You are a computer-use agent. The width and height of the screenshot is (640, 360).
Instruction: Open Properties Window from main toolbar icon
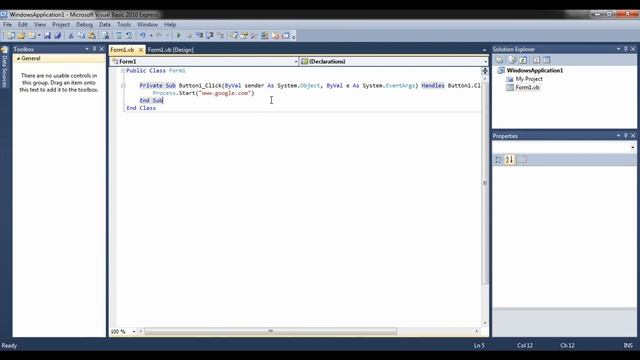click(x=244, y=36)
